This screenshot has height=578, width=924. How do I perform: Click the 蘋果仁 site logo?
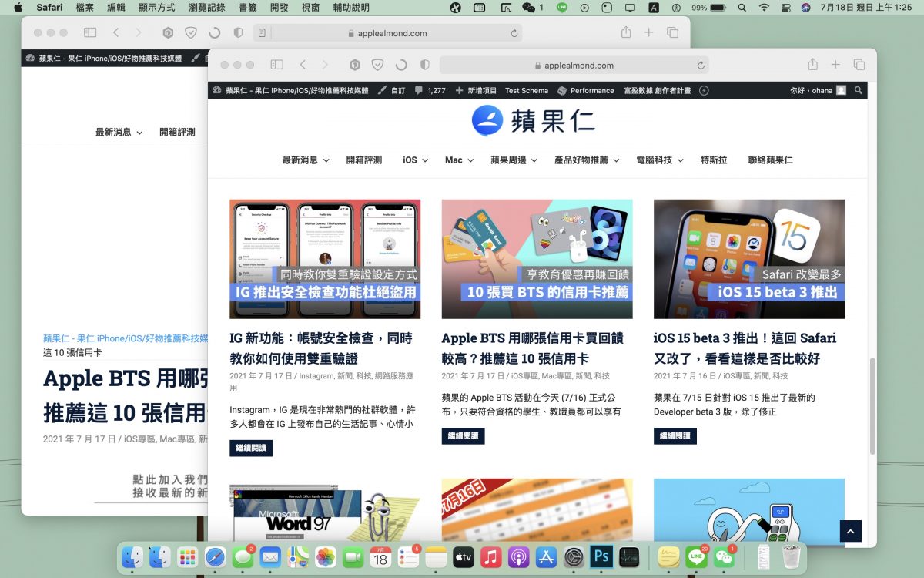pos(533,120)
